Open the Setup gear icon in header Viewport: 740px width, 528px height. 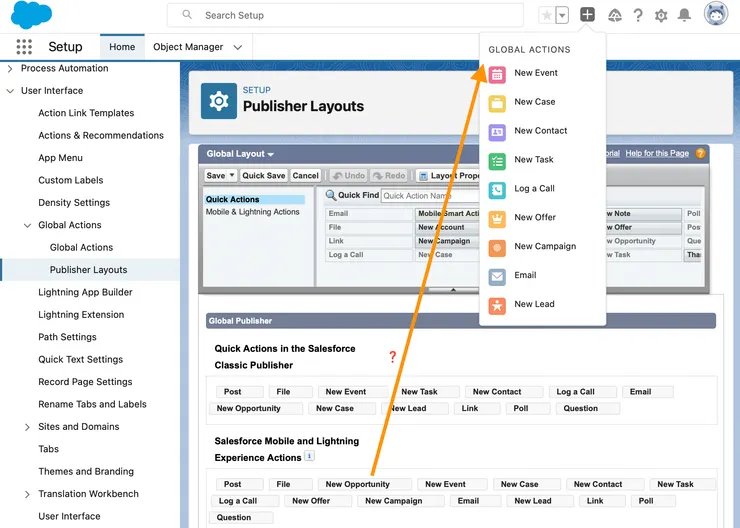point(661,16)
